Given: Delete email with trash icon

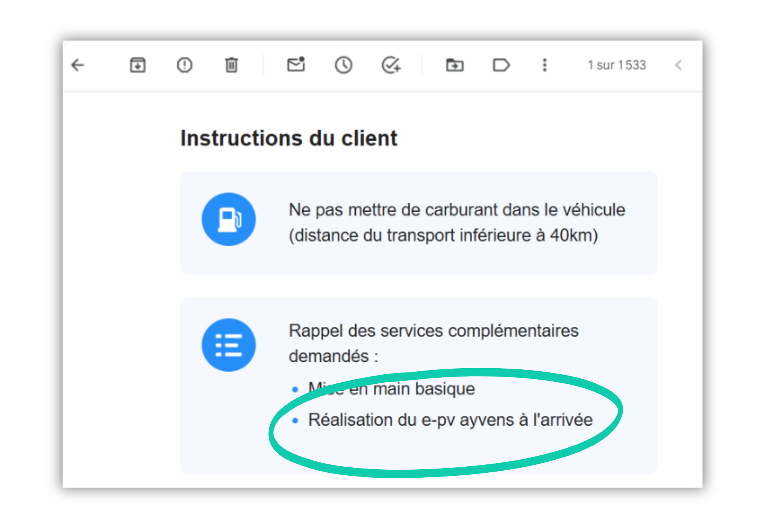Looking at the screenshot, I should click(x=231, y=65).
